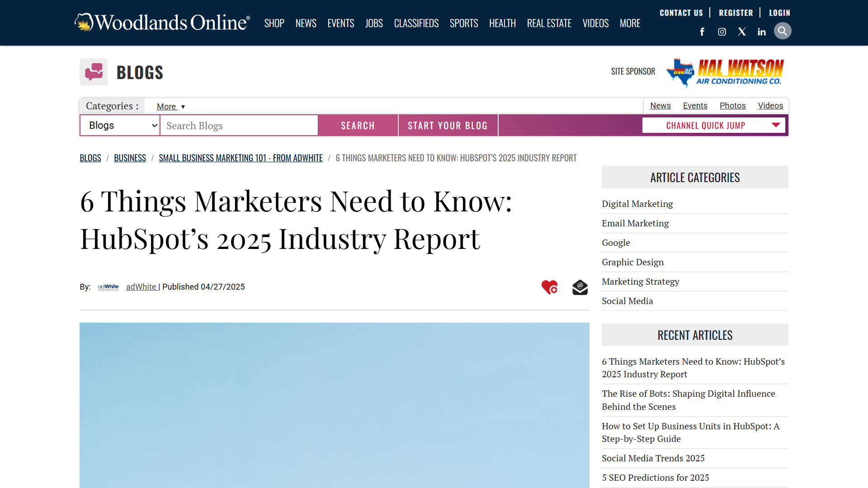
Task: Open the LinkedIn social icon
Action: pyautogui.click(x=762, y=32)
